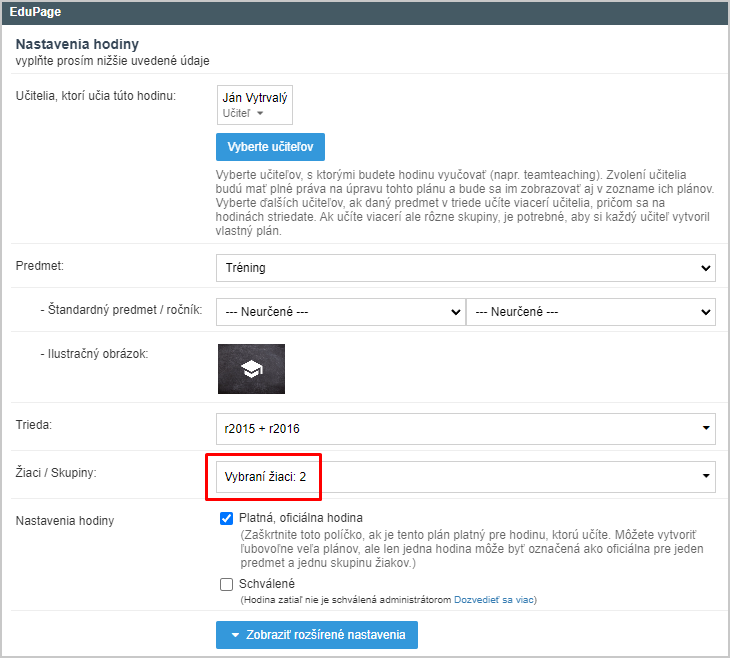
Task: Enable the Schválené checkbox
Action: 226,584
